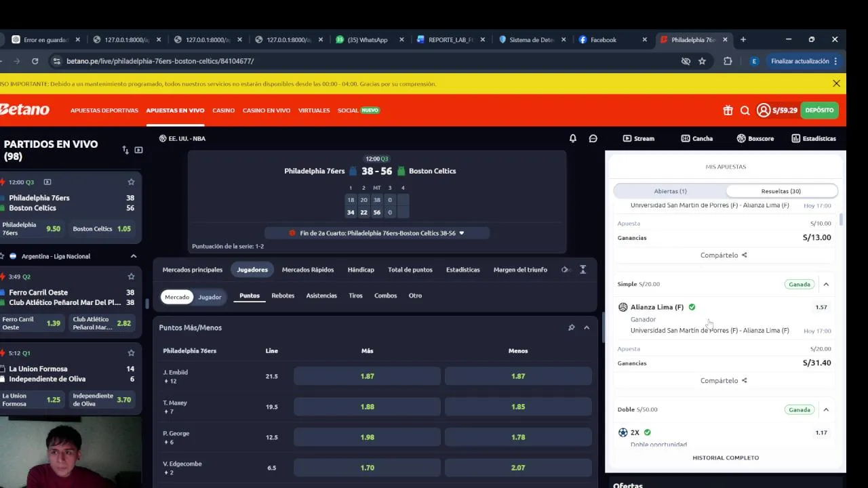
Task: Collapse all markets icon beside market tabs
Action: click(583, 270)
